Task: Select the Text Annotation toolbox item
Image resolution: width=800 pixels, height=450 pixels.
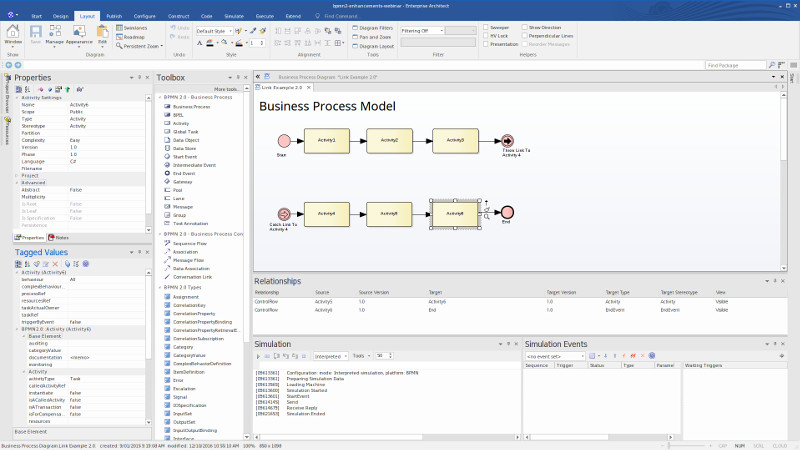Action: click(x=192, y=223)
